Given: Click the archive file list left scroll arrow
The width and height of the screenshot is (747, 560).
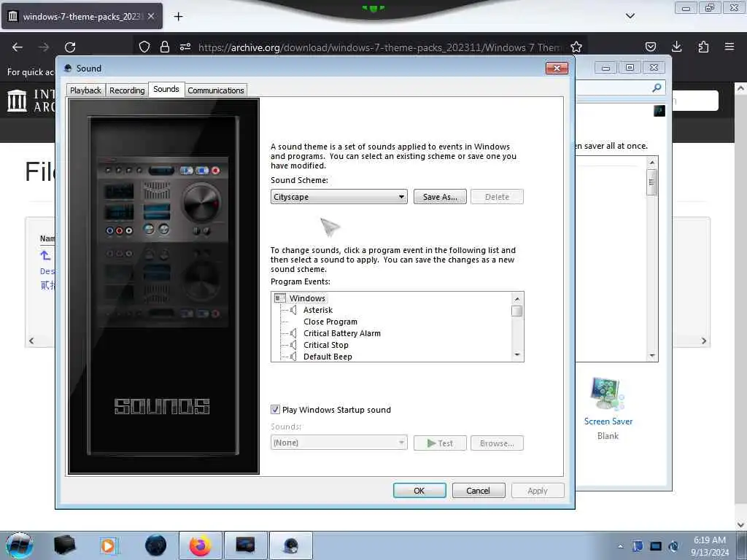Looking at the screenshot, I should coord(31,341).
